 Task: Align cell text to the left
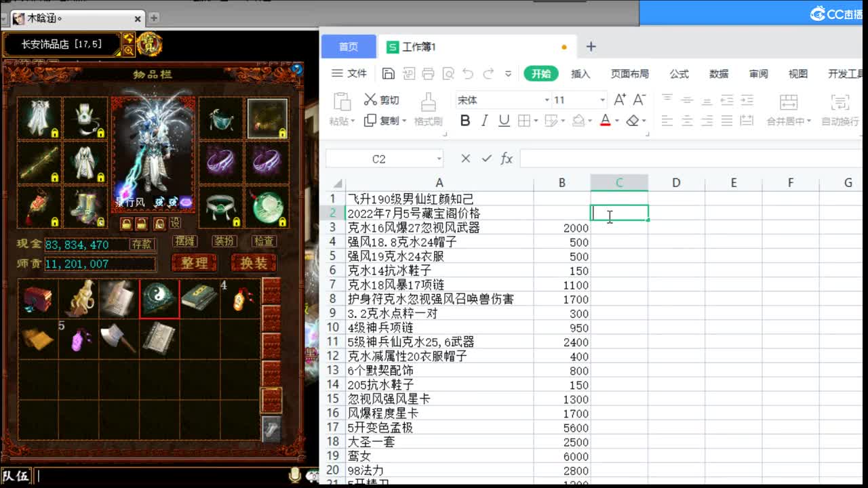[667, 121]
